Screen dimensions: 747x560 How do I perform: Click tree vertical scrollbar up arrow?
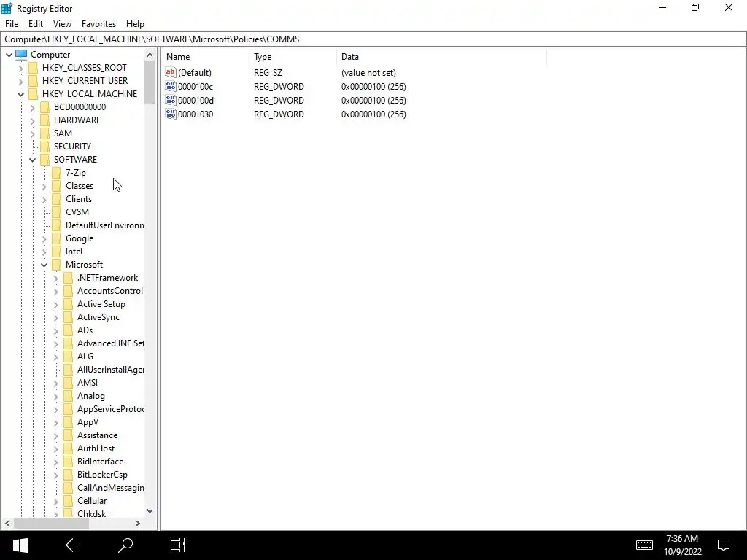(150, 55)
